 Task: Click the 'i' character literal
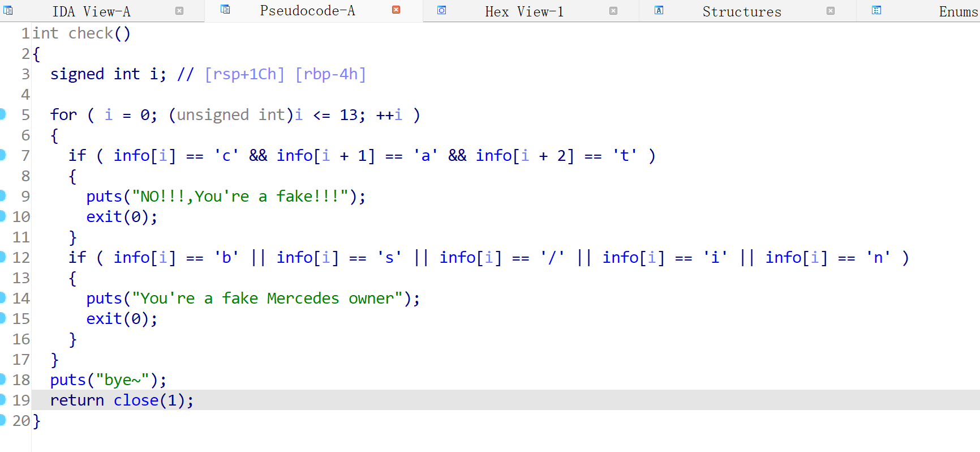click(715, 258)
